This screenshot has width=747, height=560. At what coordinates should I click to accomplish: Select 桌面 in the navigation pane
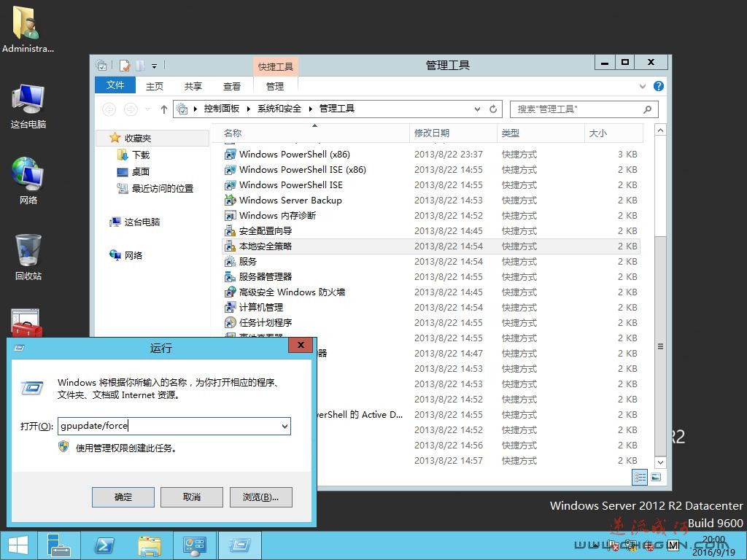click(x=133, y=171)
